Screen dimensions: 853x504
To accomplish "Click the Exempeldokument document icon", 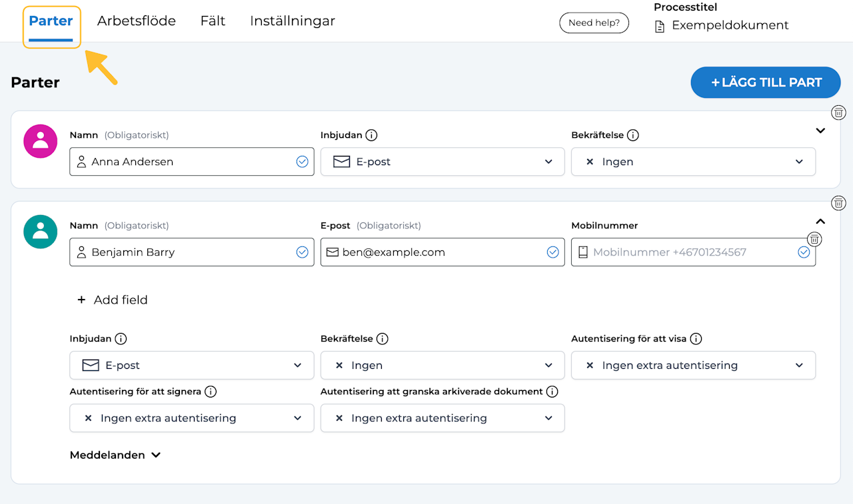I will [x=660, y=26].
